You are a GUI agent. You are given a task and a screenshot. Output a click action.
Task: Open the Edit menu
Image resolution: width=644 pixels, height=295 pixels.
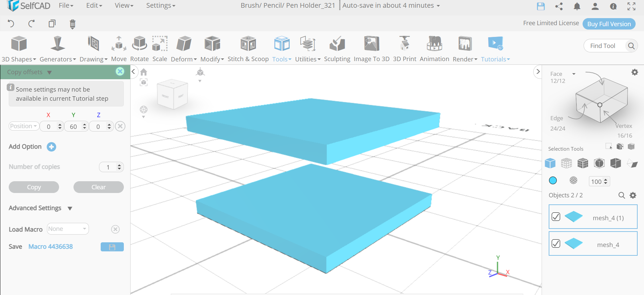(94, 5)
